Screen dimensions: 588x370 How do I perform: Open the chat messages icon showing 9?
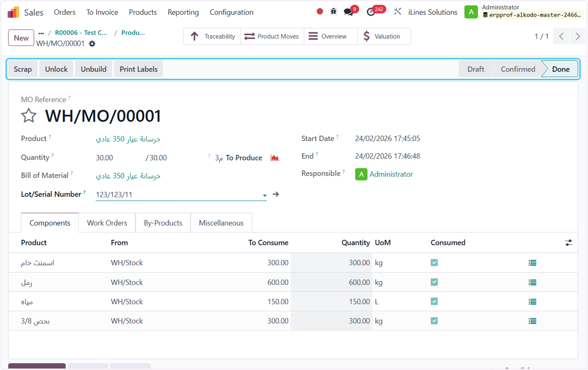(348, 12)
